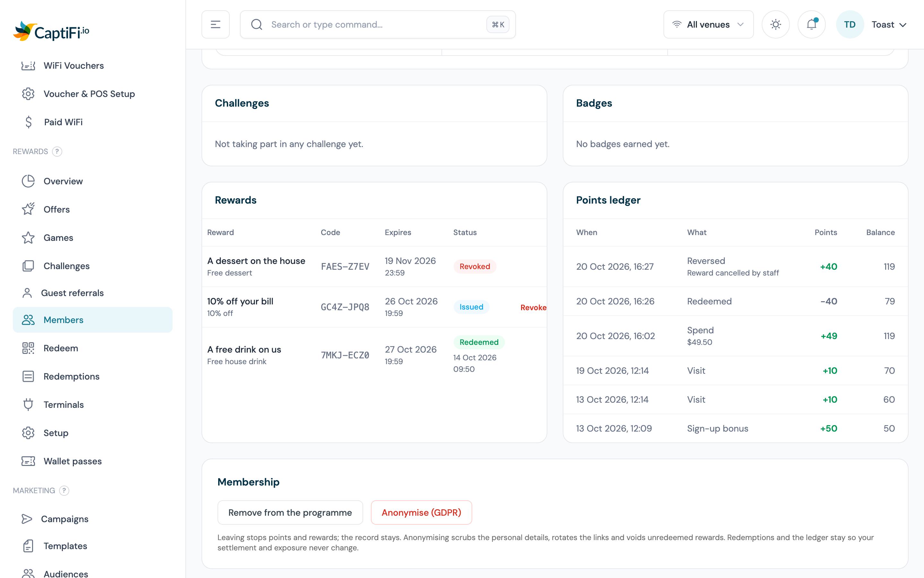Click the Redeem QR code icon
924x578 pixels.
(x=28, y=348)
